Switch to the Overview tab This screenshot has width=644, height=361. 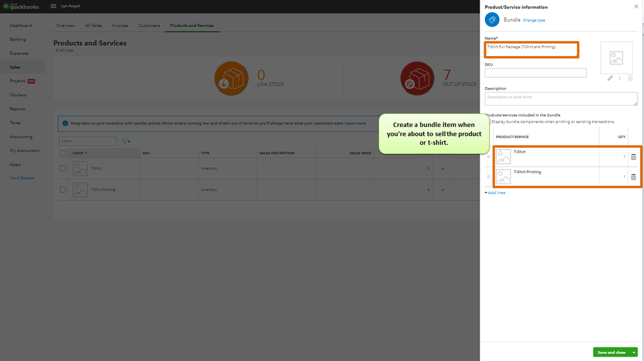65,25
